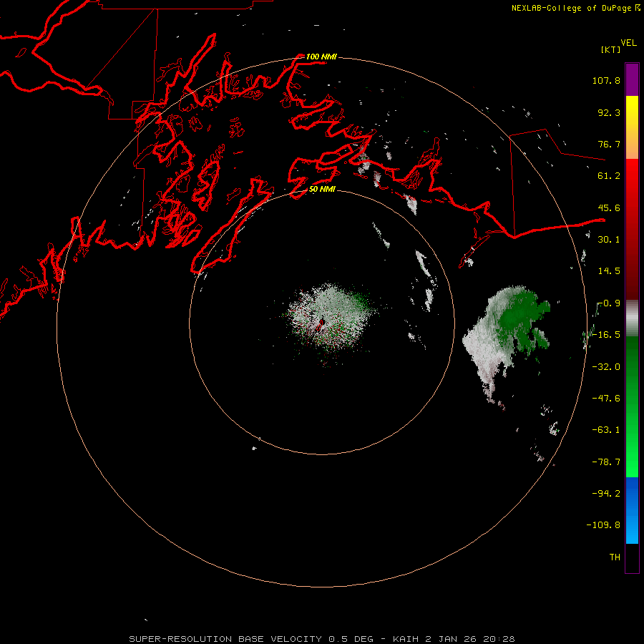
Task: Click the 76.7 velocity scale value
Action: pyautogui.click(x=609, y=144)
